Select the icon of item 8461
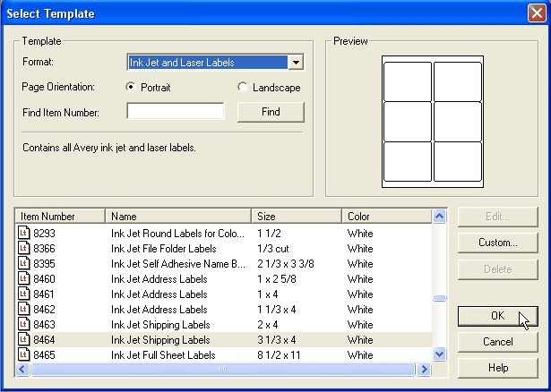This screenshot has width=551, height=392. coord(24,294)
